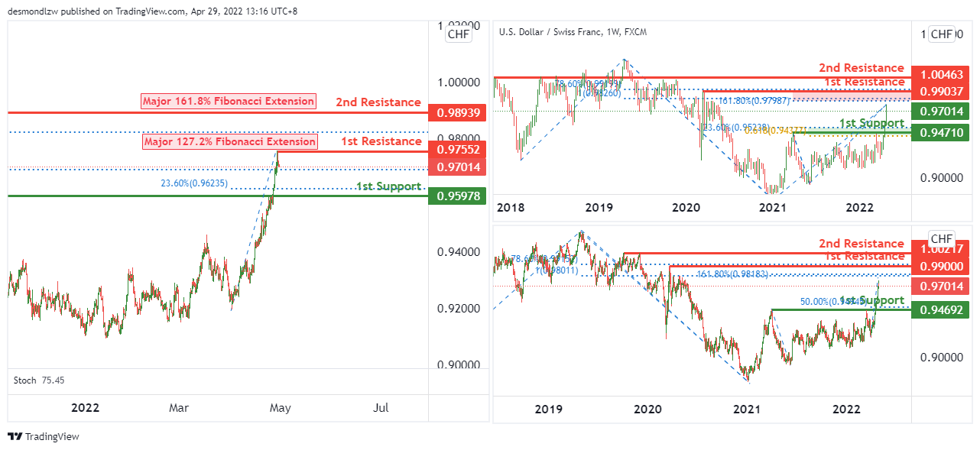
Task: Open the CHF currency badge on the Stoch chart
Action: (x=459, y=34)
